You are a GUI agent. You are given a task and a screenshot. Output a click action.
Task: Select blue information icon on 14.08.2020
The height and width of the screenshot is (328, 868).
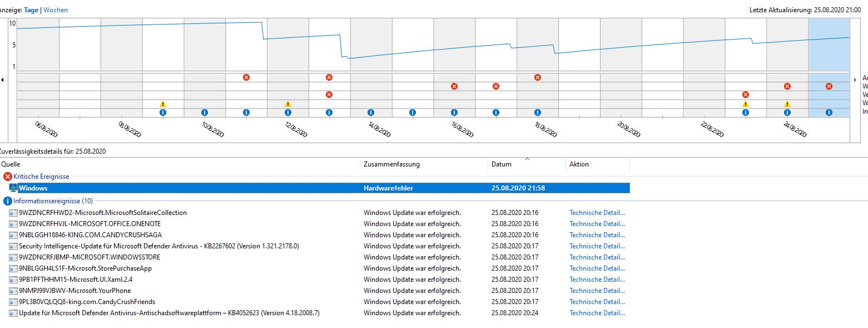pyautogui.click(x=371, y=112)
